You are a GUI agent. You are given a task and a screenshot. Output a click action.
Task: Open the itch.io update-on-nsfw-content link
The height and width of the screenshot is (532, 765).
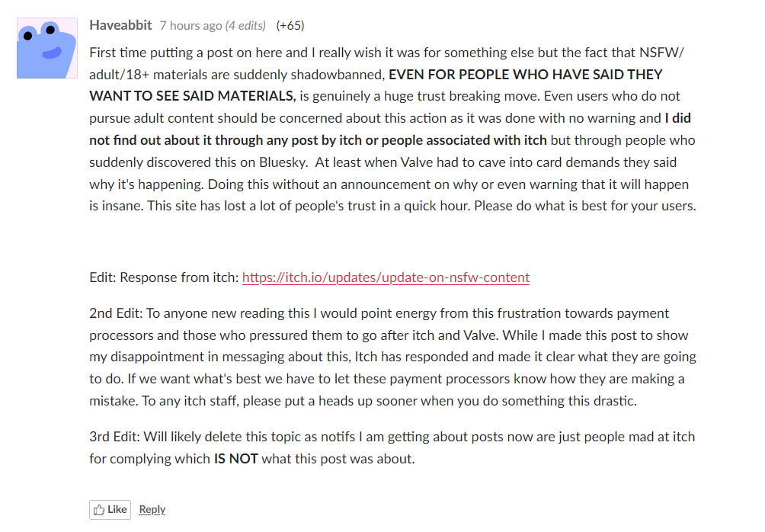tap(386, 277)
